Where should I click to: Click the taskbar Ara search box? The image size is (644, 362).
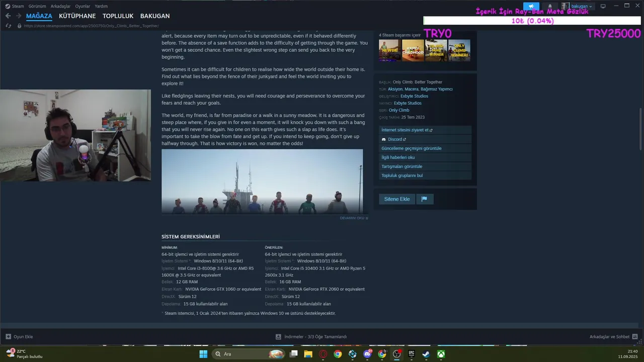coord(250,354)
